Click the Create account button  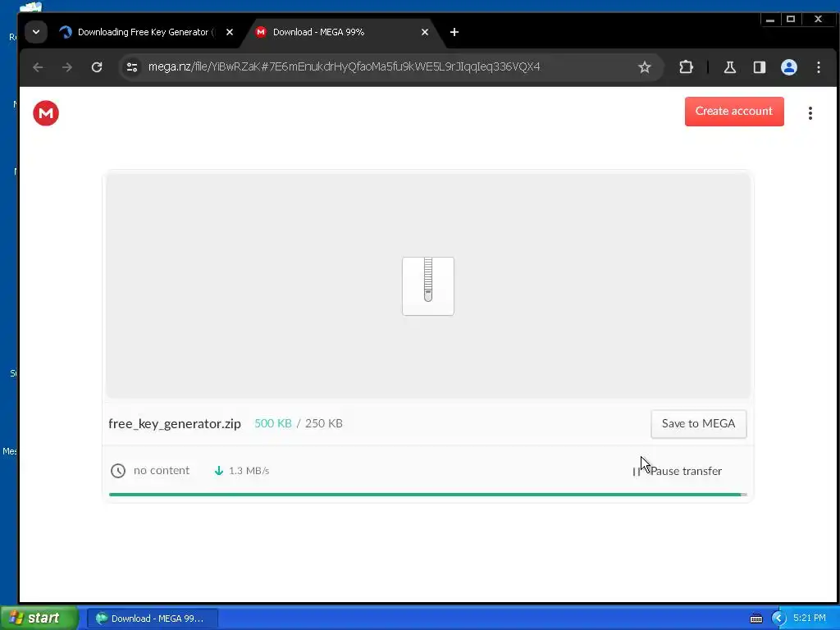(734, 112)
